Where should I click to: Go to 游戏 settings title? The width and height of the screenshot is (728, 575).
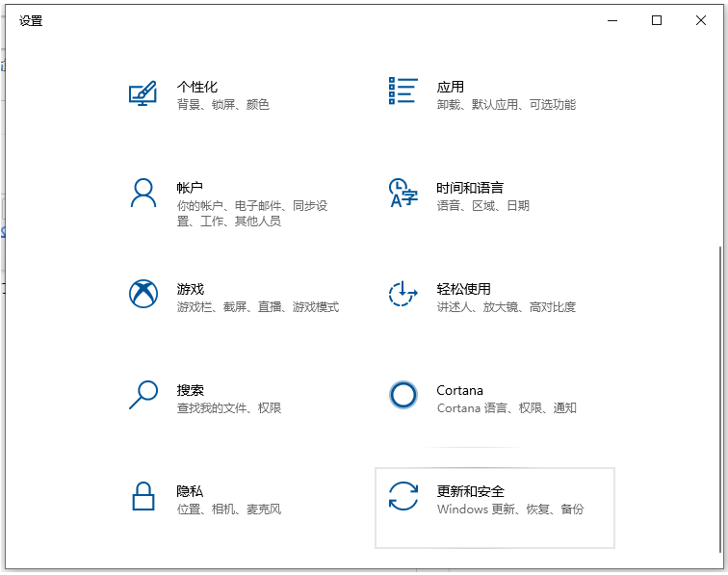[191, 289]
